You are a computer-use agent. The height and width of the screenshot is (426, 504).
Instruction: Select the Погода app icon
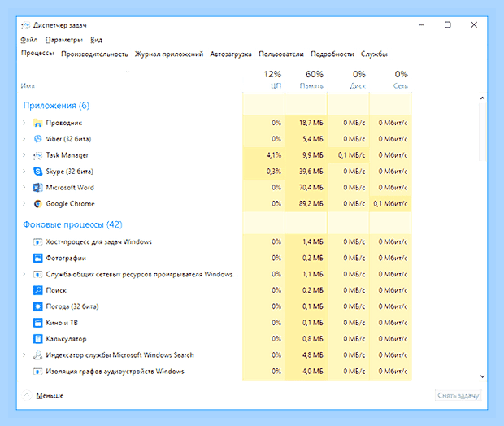pos(37,306)
